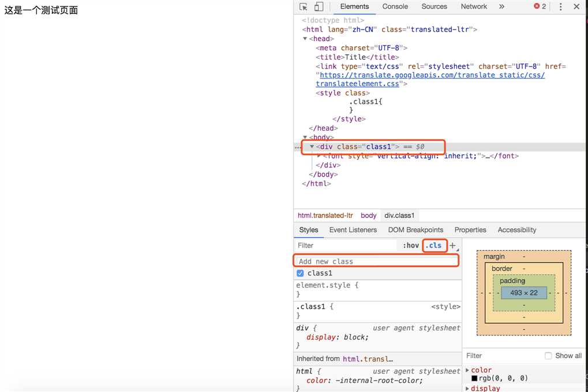Screen dimensions: 588x392
Task: Click color: -internal-root-color declaration
Action: click(364, 380)
